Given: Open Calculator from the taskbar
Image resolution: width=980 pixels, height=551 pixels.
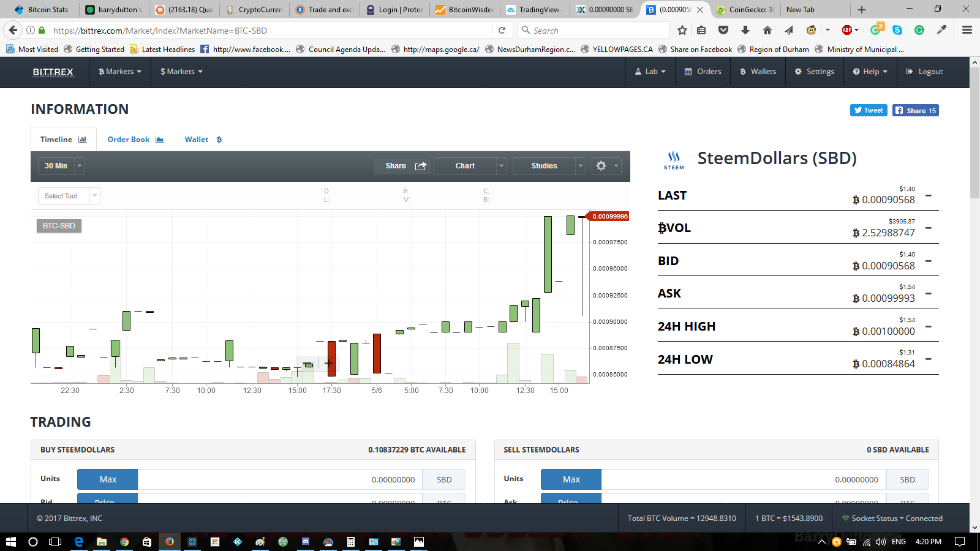Looking at the screenshot, I should point(351,542).
